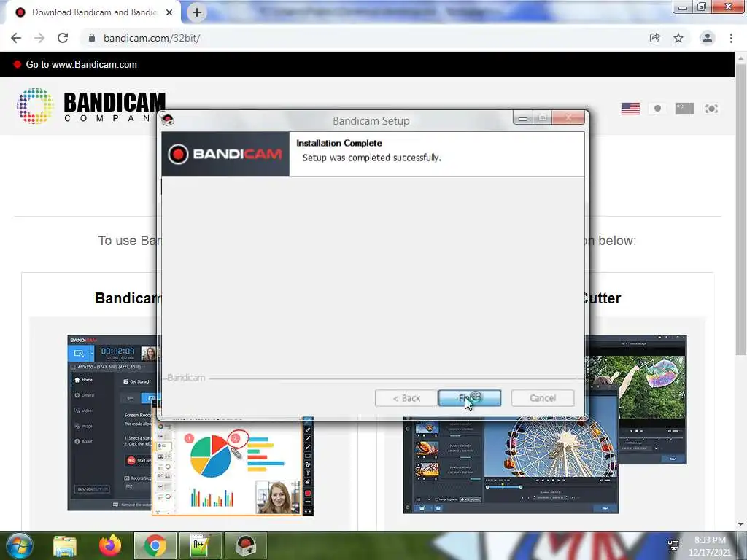Viewport: 747px width, 560px height.
Task: Open Chrome profile avatar menu
Action: pyautogui.click(x=708, y=38)
